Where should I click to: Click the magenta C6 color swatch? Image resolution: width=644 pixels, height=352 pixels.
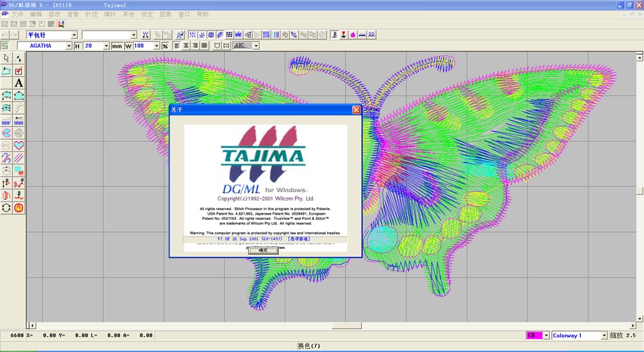(x=535, y=335)
